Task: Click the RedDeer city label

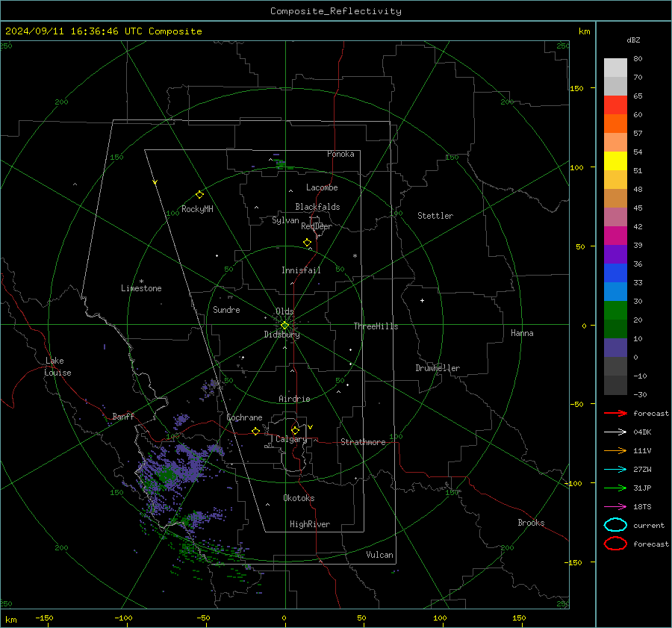Action: click(x=317, y=226)
